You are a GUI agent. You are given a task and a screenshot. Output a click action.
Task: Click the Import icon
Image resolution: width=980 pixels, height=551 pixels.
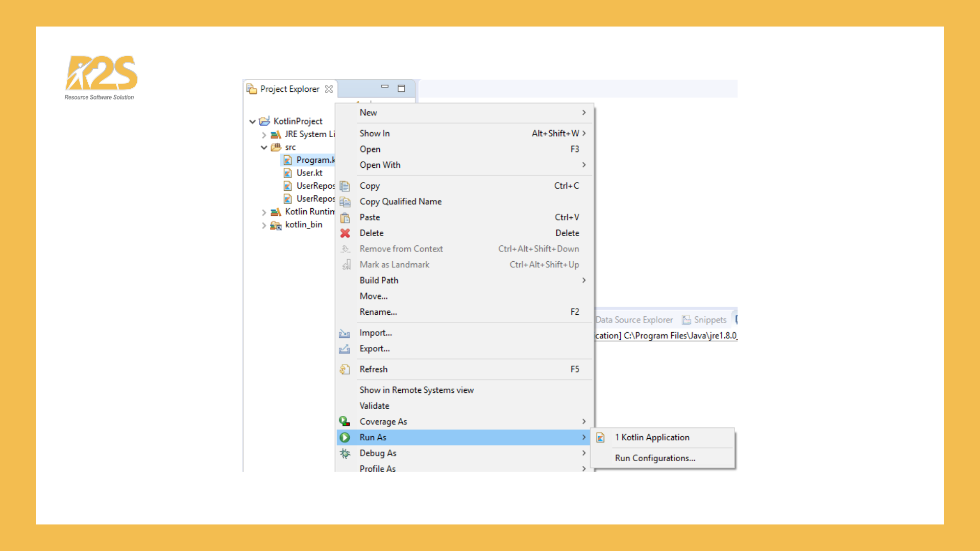(x=345, y=333)
